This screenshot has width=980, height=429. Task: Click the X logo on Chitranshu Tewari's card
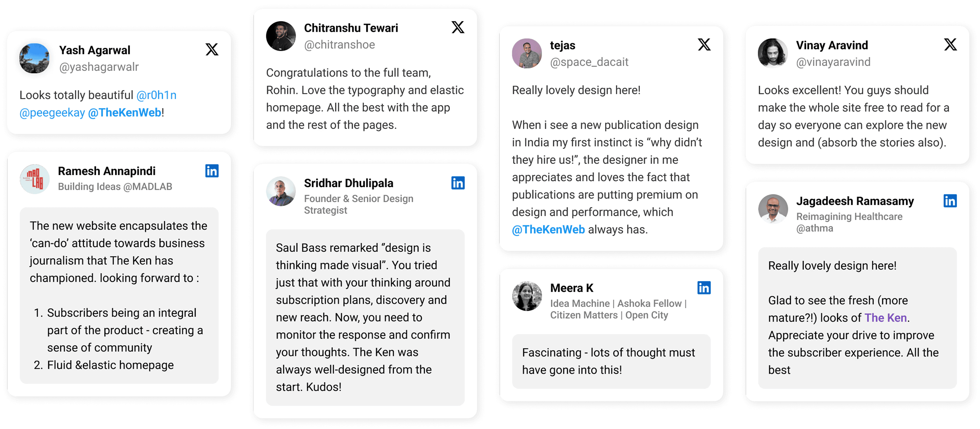coord(458,27)
